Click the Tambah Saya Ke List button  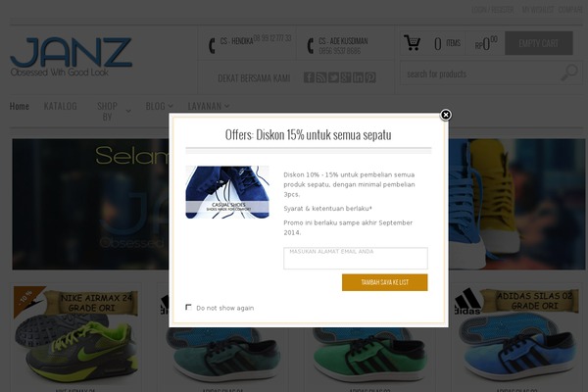point(385,282)
